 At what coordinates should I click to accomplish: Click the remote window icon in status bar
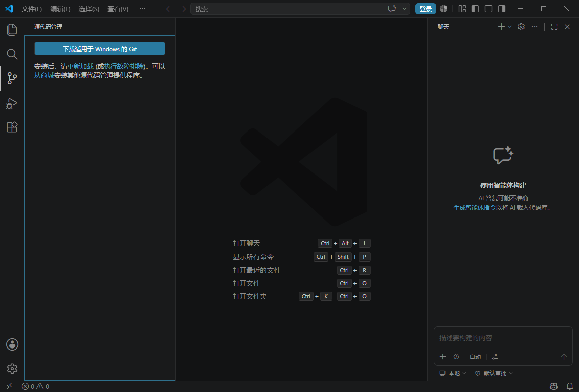[9, 386]
